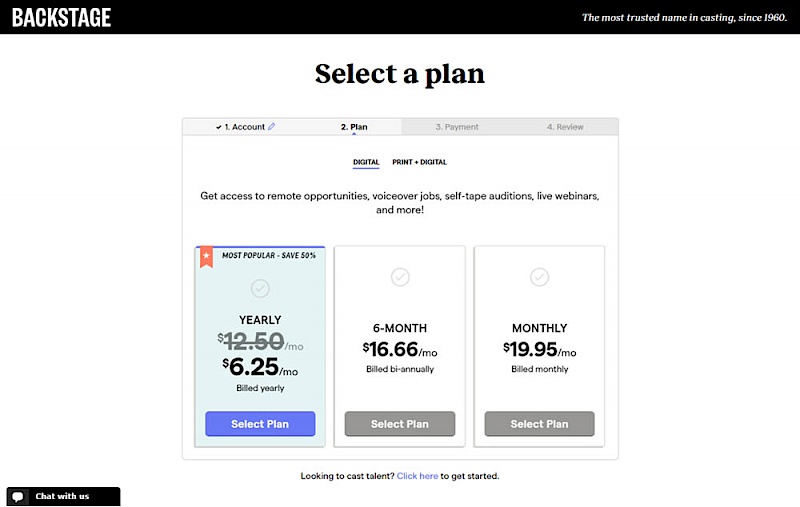
Task: Switch to the Digital tab
Action: [x=366, y=162]
